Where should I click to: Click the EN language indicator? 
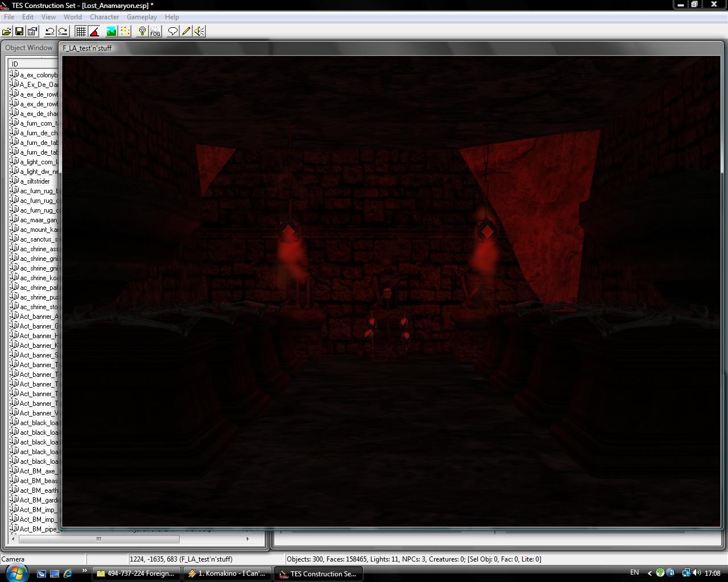coord(634,572)
